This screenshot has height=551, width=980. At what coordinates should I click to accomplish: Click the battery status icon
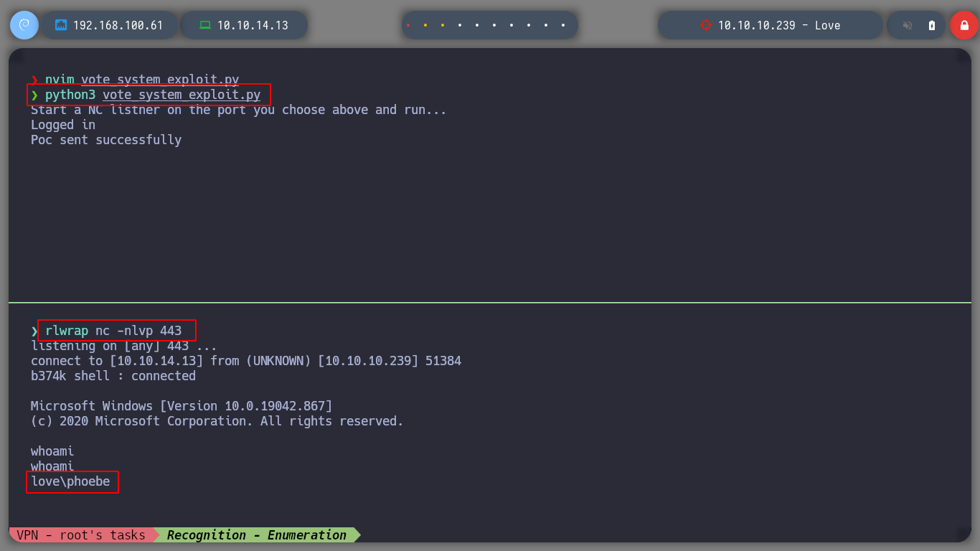point(932,25)
